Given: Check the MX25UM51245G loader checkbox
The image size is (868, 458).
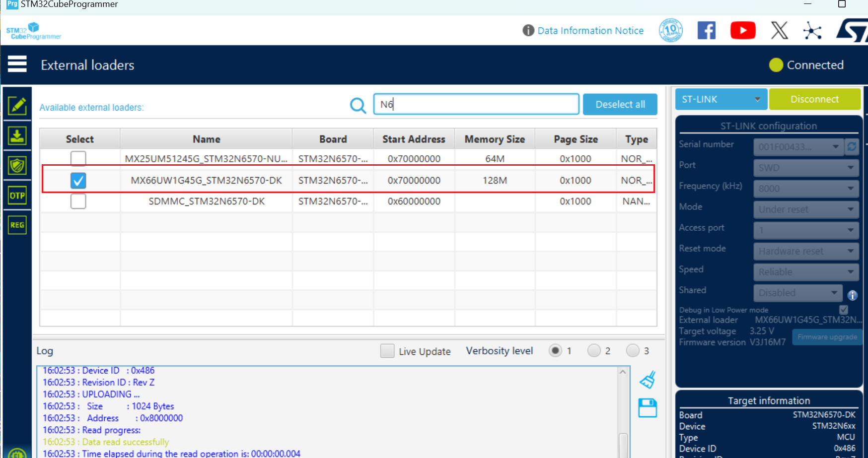Looking at the screenshot, I should [78, 159].
